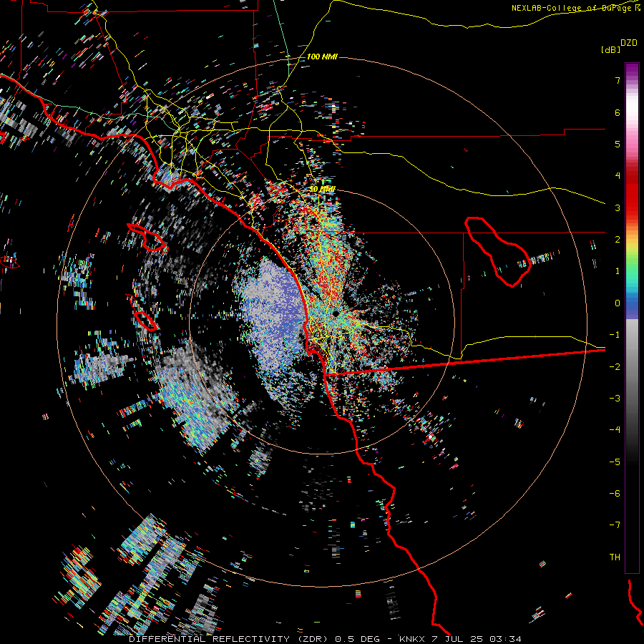
Task: Click the 50 NMI range ring label
Action: click(322, 190)
